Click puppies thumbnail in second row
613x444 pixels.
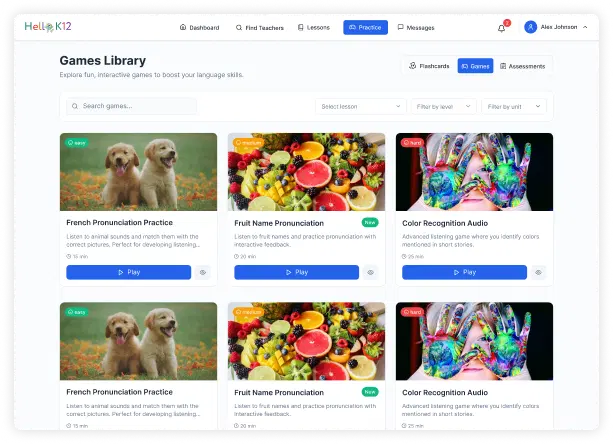click(x=138, y=341)
